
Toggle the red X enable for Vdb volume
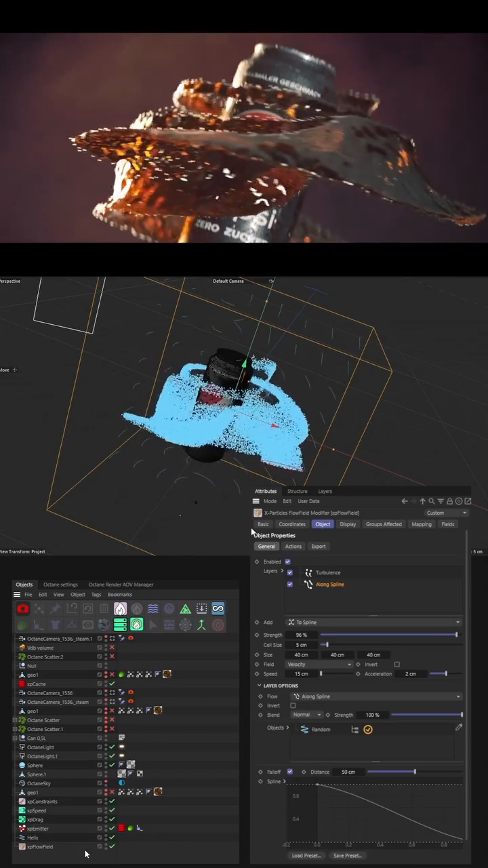point(112,648)
